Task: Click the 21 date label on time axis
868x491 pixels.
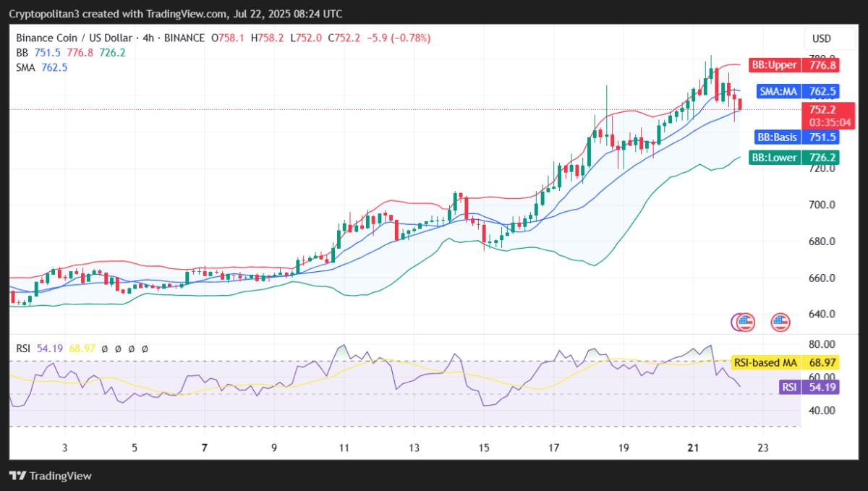Action: coord(693,448)
